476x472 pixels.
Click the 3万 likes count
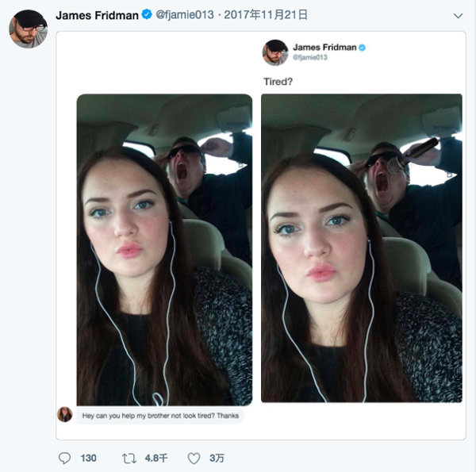pos(217,458)
